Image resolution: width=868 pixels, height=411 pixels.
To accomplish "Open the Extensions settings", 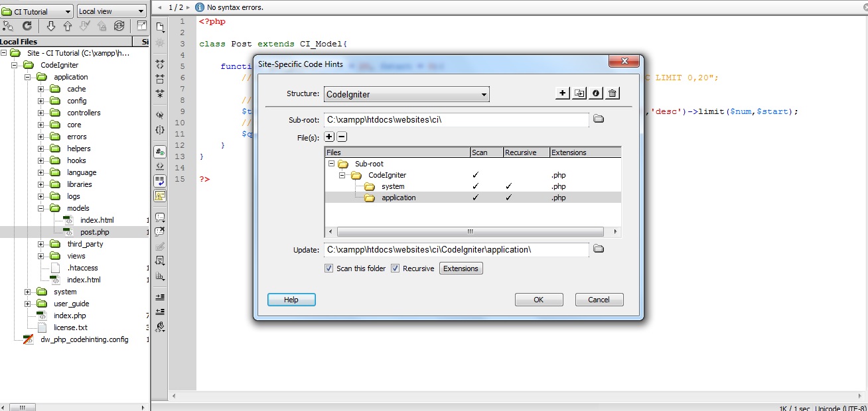I will [x=461, y=268].
